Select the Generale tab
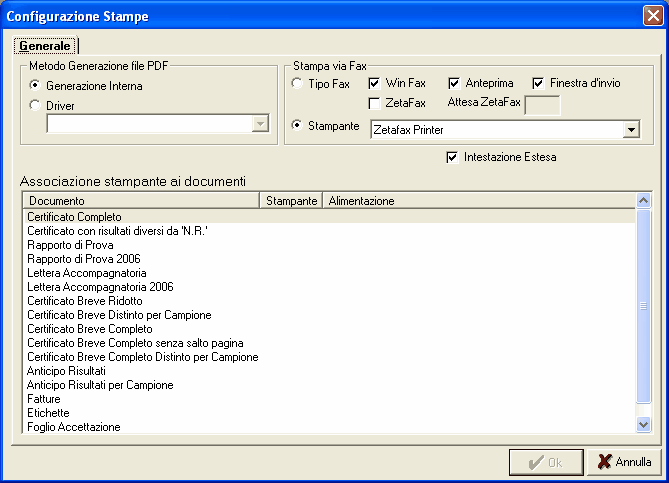This screenshot has height=483, width=669. click(x=45, y=46)
